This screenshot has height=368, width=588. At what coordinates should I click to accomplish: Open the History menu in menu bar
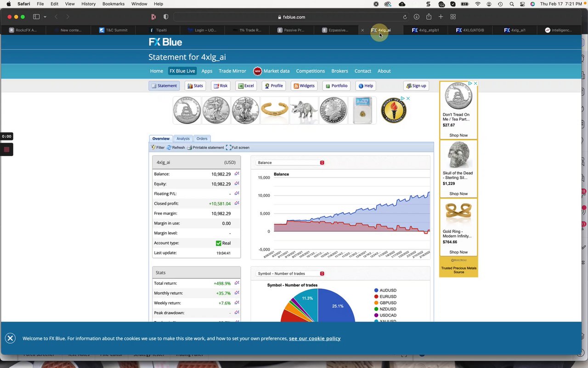tap(88, 4)
